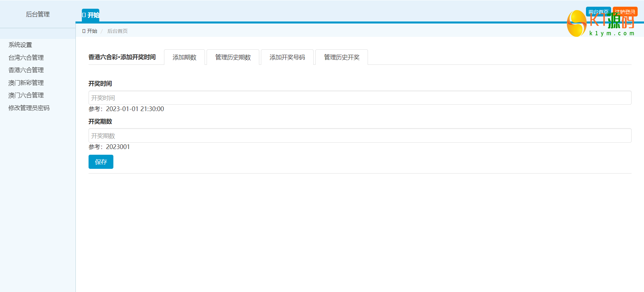
Task: Focus the 开奖时间 input field
Action: 360,98
